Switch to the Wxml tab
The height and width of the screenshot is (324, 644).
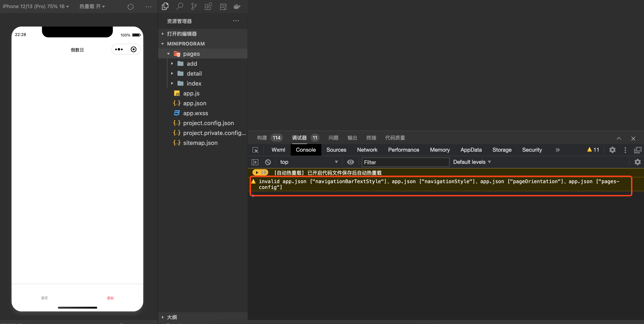point(278,150)
